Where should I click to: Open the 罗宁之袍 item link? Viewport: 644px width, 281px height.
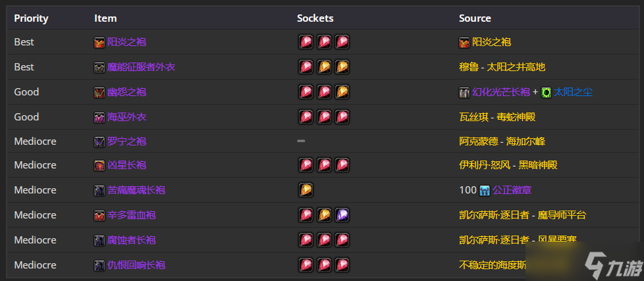(126, 141)
